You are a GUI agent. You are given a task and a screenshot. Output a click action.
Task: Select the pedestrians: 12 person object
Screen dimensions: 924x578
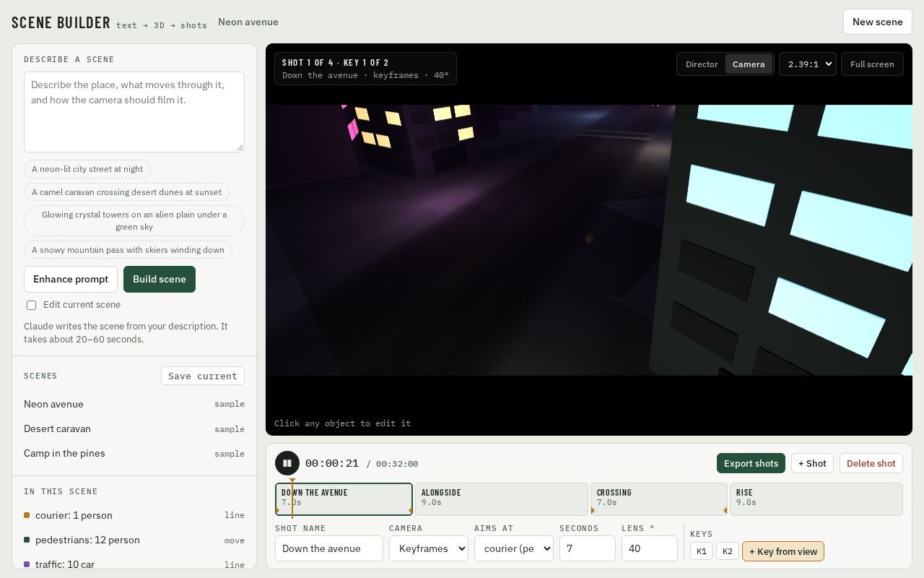[134, 540]
